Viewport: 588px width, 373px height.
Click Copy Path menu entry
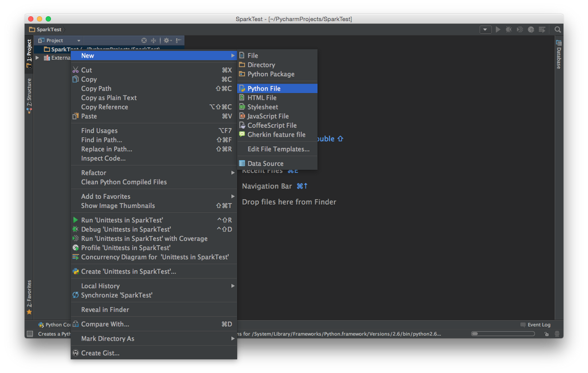coord(154,89)
